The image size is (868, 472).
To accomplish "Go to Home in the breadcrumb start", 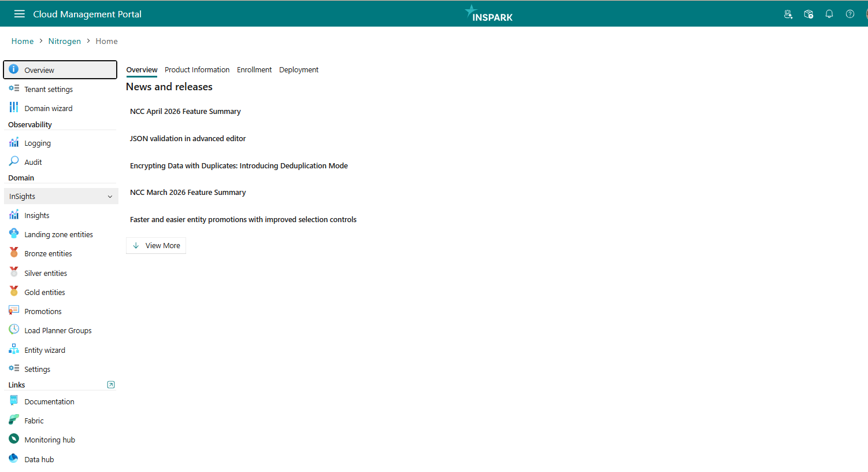I will [x=23, y=41].
